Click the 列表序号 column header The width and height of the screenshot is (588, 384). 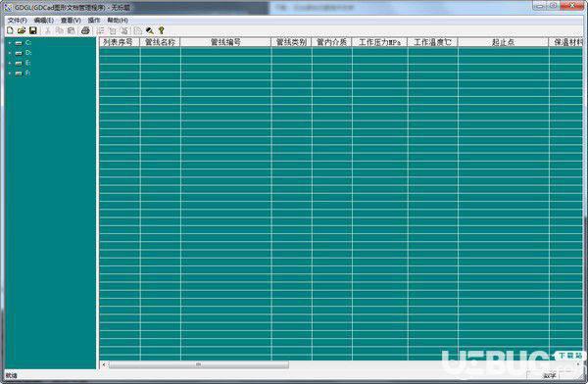pyautogui.click(x=120, y=42)
